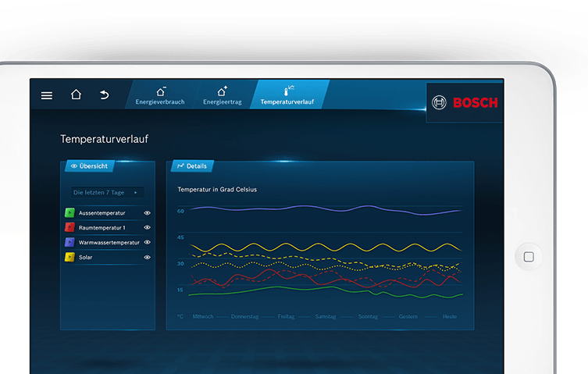Click the Bosch logo
This screenshot has width=588, height=374.
(x=466, y=102)
